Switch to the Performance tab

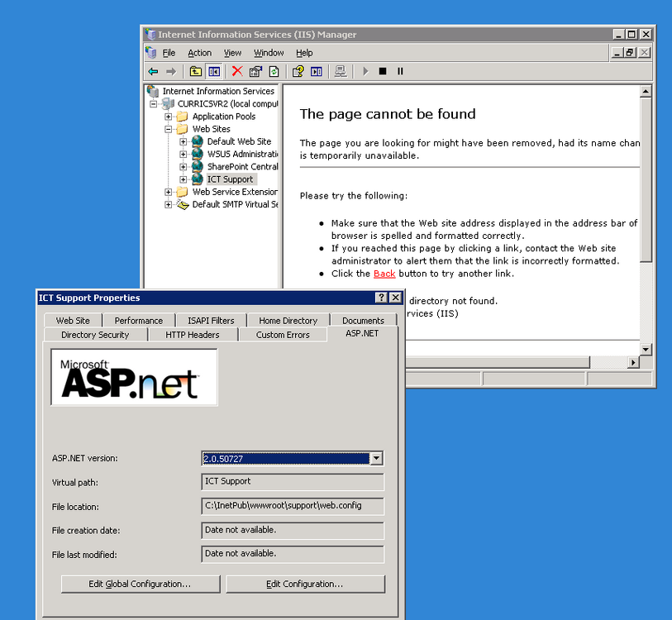coord(139,320)
